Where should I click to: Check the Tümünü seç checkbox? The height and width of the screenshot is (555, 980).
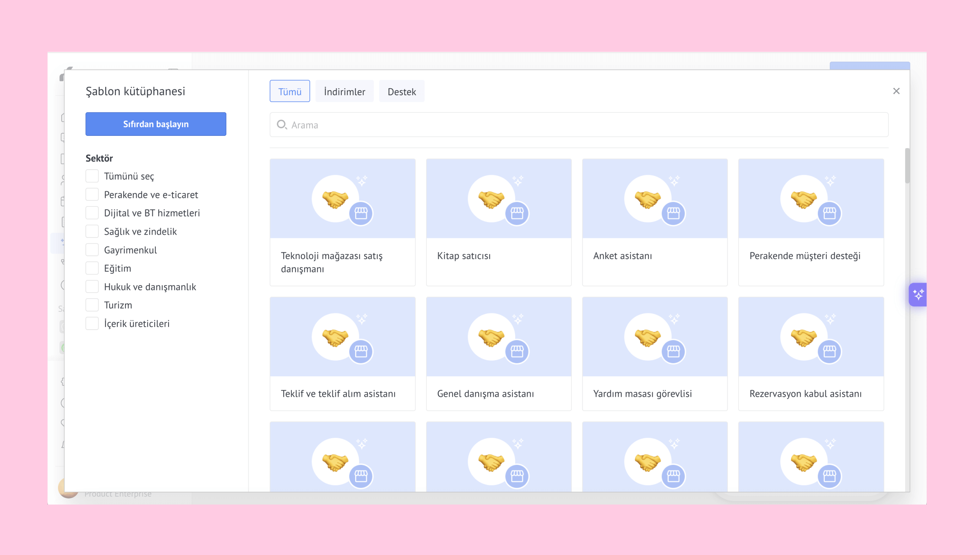(x=92, y=176)
